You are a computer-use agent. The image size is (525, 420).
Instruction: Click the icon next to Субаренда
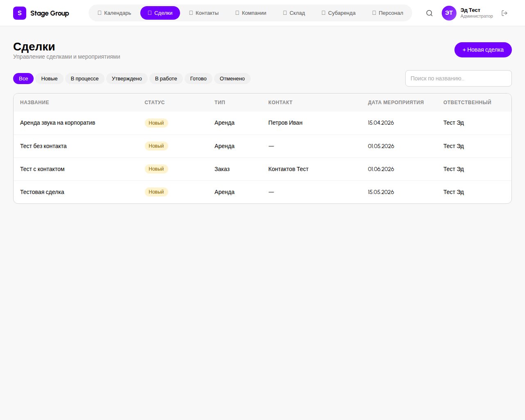tap(324, 13)
